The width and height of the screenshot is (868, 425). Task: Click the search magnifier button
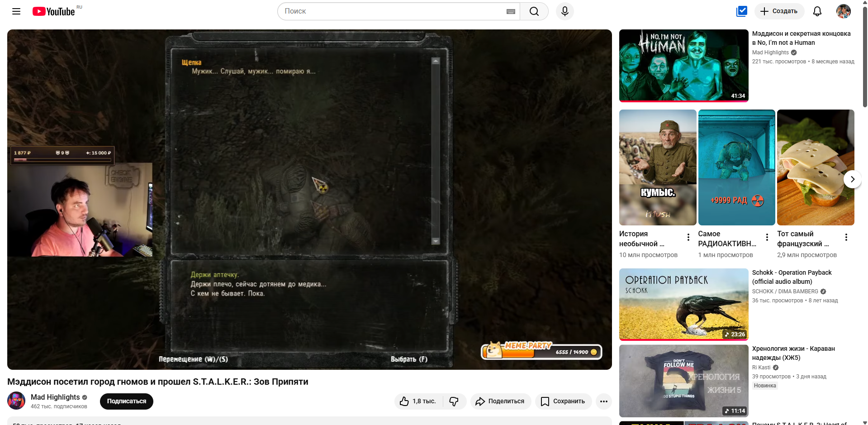[534, 11]
